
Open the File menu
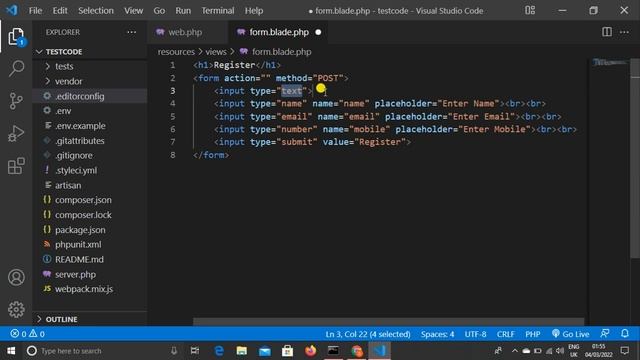[x=35, y=11]
